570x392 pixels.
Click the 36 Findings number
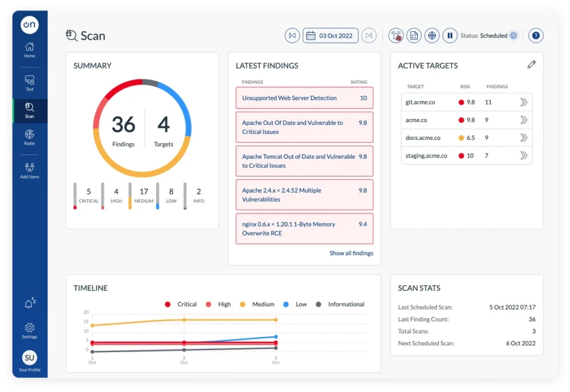(123, 124)
